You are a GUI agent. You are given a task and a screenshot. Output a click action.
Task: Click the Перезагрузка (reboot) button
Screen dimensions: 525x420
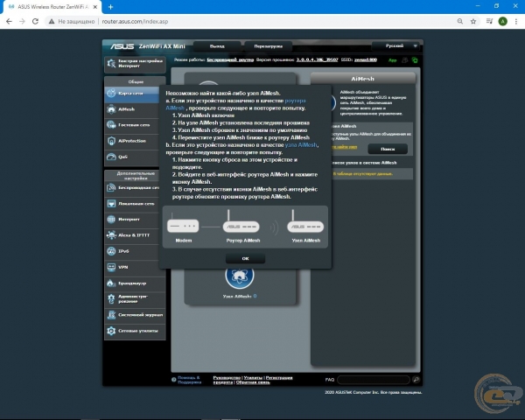pyautogui.click(x=269, y=46)
